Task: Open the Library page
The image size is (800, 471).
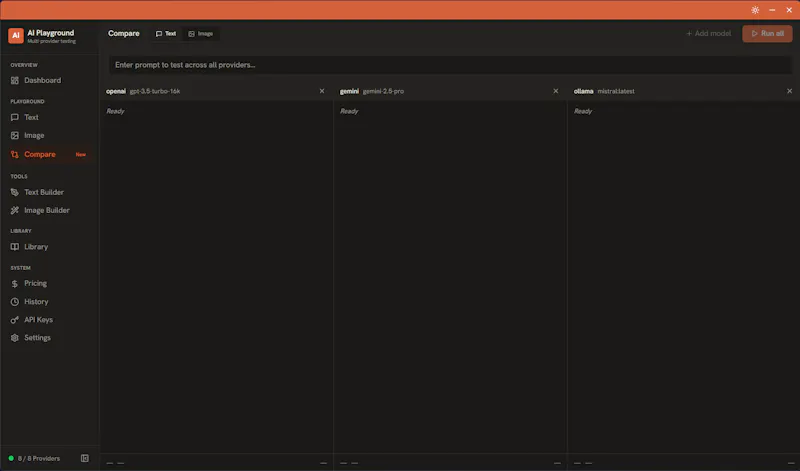Action: [49, 247]
